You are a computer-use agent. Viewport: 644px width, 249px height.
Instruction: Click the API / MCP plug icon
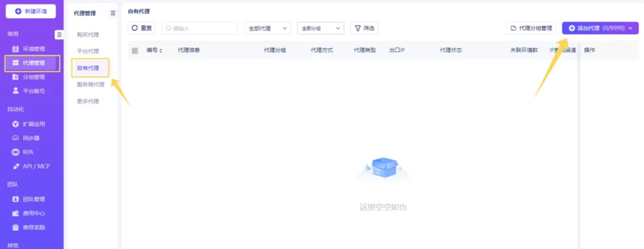[16, 166]
